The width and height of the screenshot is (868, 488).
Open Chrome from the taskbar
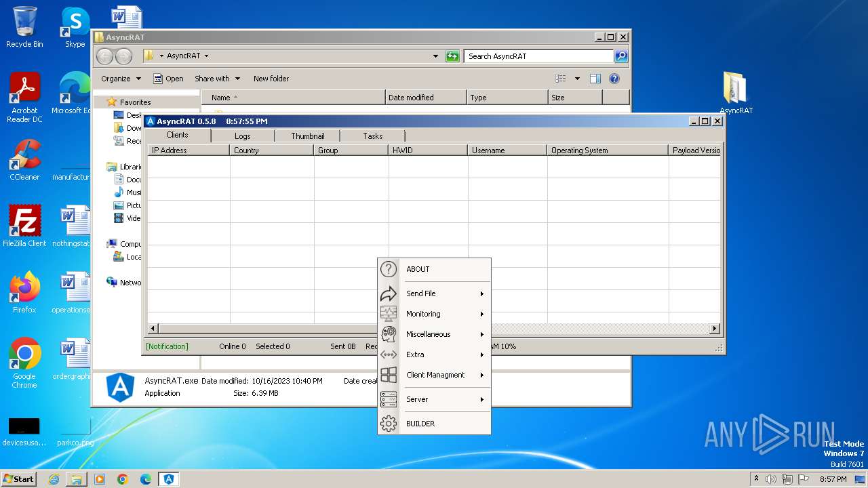coord(123,479)
